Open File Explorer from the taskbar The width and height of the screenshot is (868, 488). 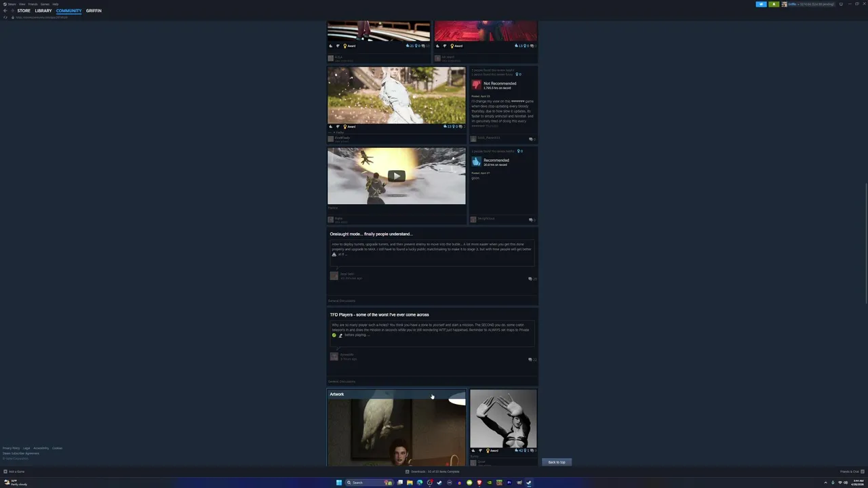(410, 483)
